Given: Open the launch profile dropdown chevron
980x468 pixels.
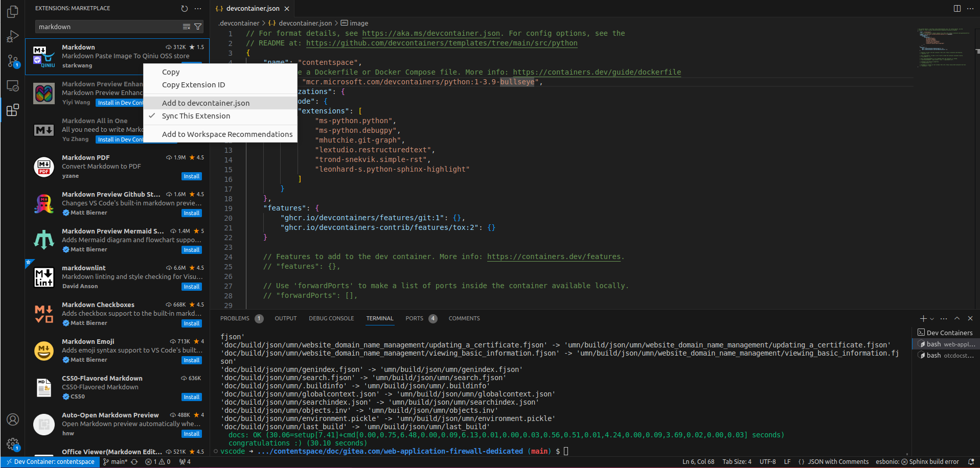Looking at the screenshot, I should click(x=932, y=319).
